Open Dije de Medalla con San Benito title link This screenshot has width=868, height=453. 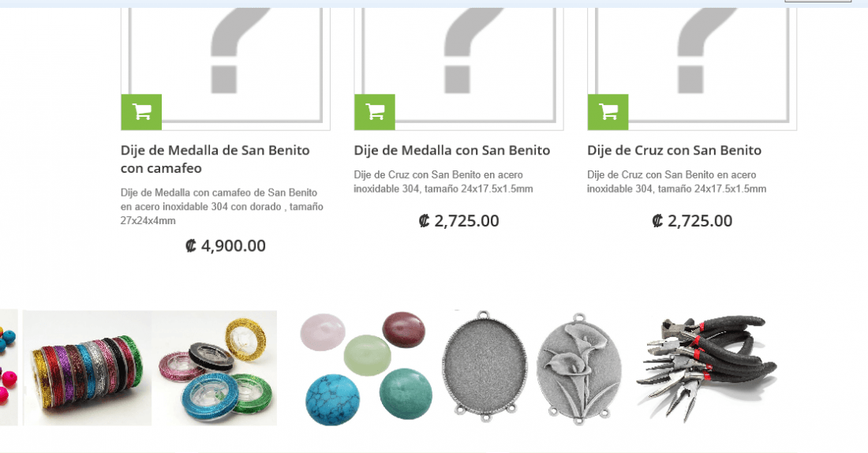pyautogui.click(x=451, y=150)
